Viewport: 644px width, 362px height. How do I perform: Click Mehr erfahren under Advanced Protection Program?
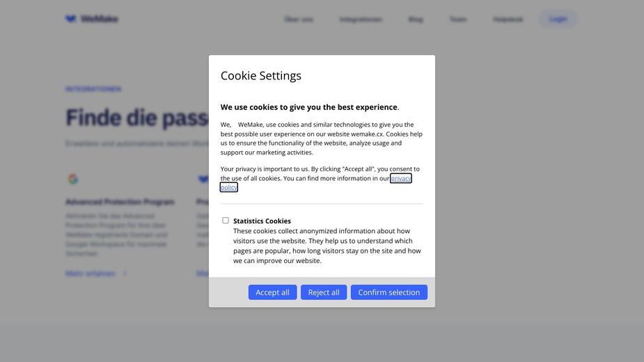click(91, 274)
